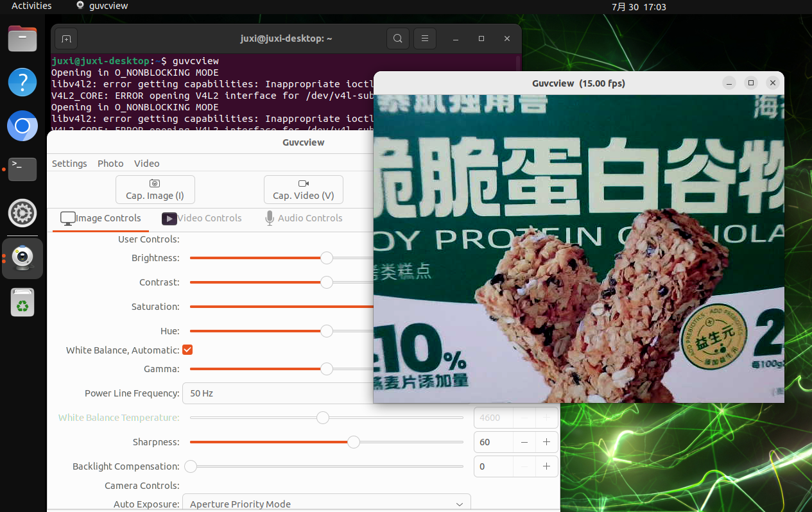The width and height of the screenshot is (812, 512).
Task: Open the Settings menu in Guvcview
Action: pyautogui.click(x=69, y=164)
